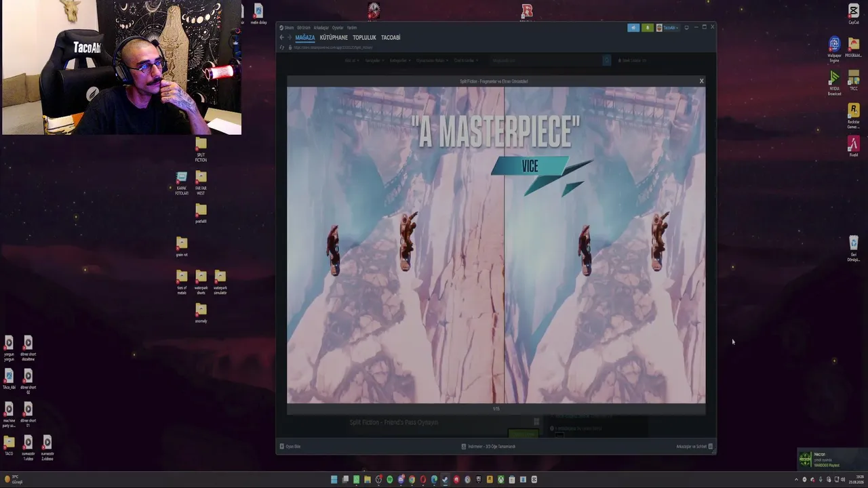Select the grain rot folder

coord(182,247)
